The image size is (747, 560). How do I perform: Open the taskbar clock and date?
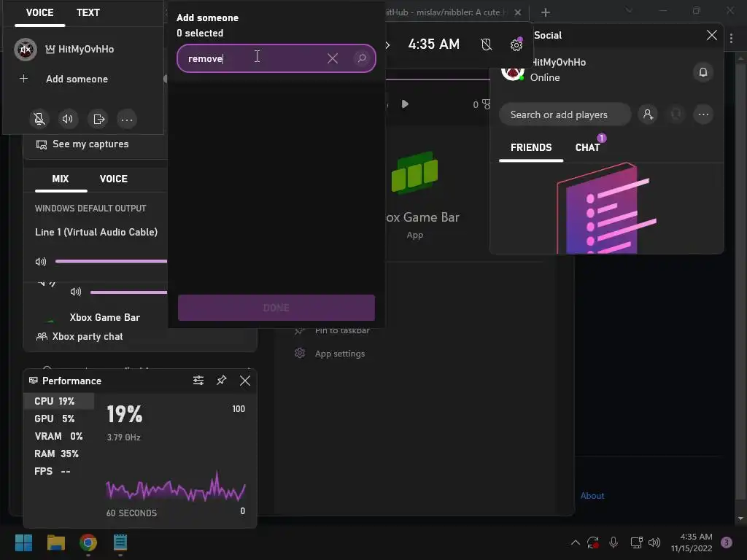[x=692, y=542]
